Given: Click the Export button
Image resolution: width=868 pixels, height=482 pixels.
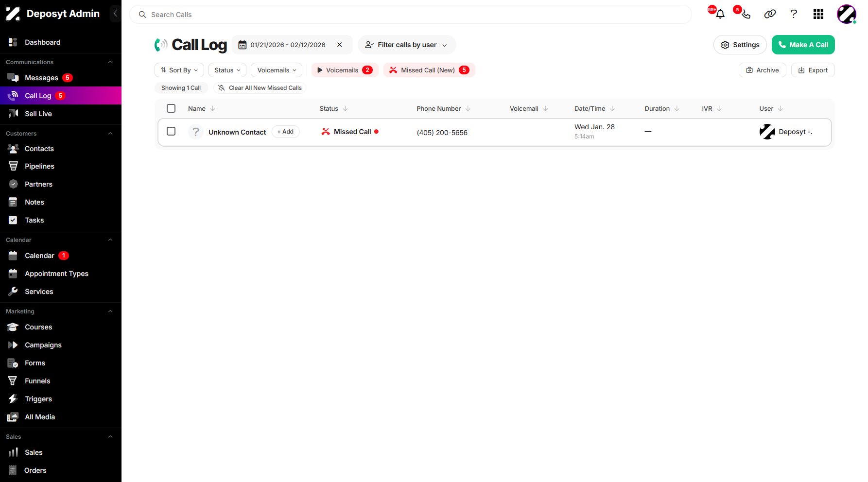Looking at the screenshot, I should click(813, 70).
